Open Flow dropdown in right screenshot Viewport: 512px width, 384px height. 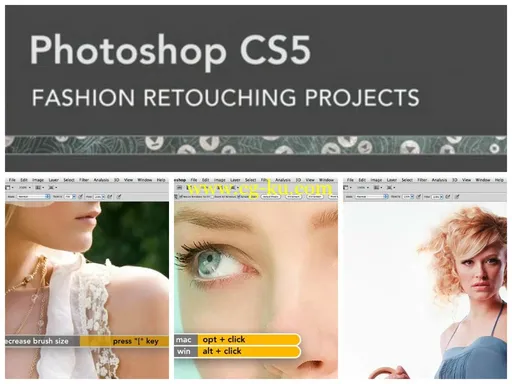click(437, 197)
